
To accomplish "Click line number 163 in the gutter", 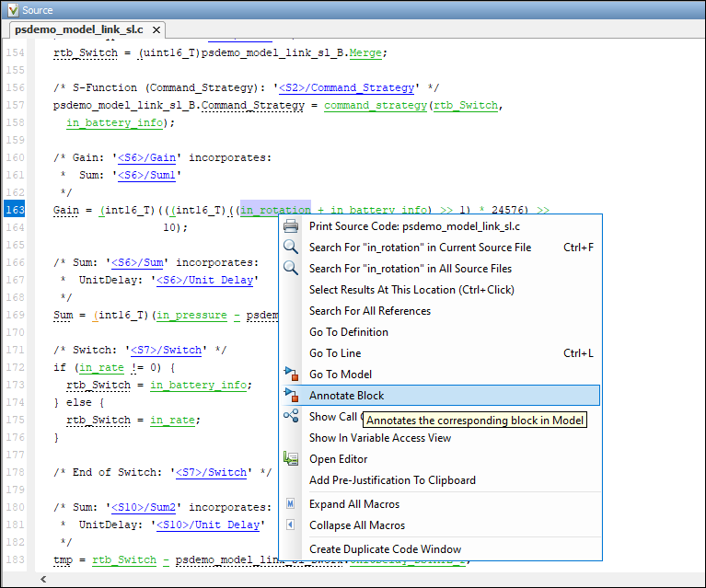I will pyautogui.click(x=15, y=210).
